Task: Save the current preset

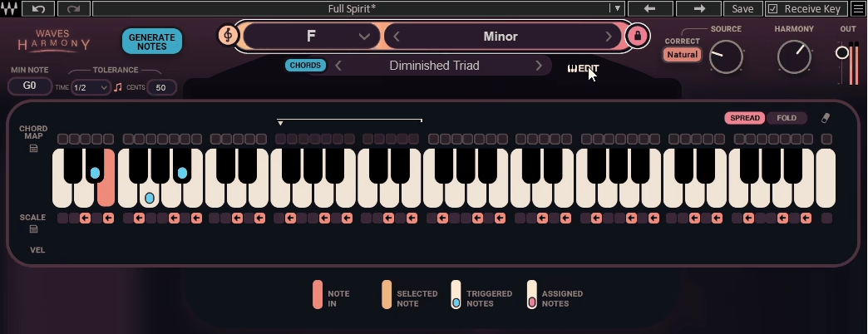Action: tap(742, 8)
